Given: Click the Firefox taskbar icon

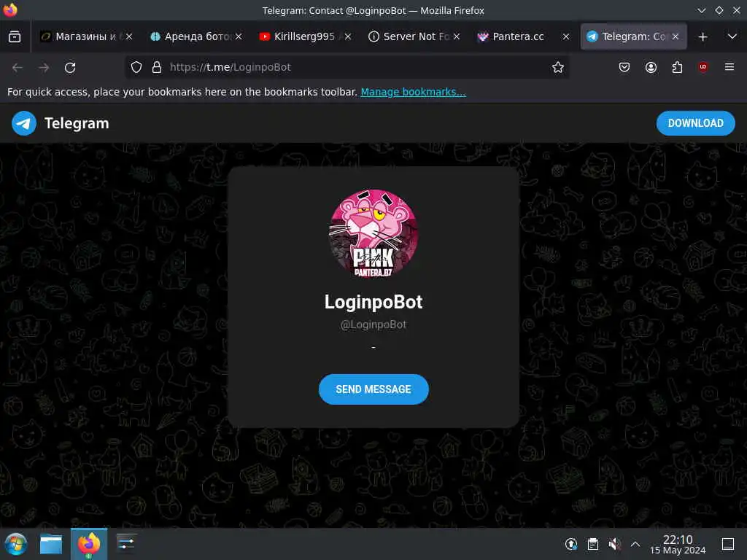Looking at the screenshot, I should click(x=89, y=544).
